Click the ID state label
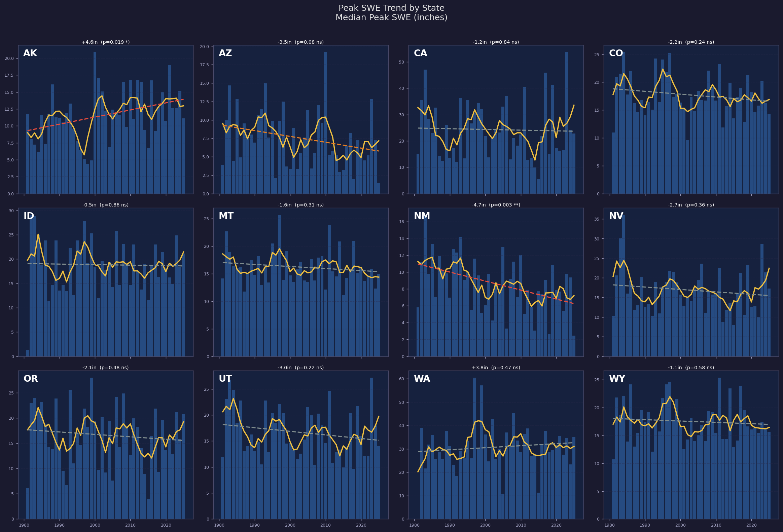This screenshot has width=783, height=532. (x=29, y=216)
